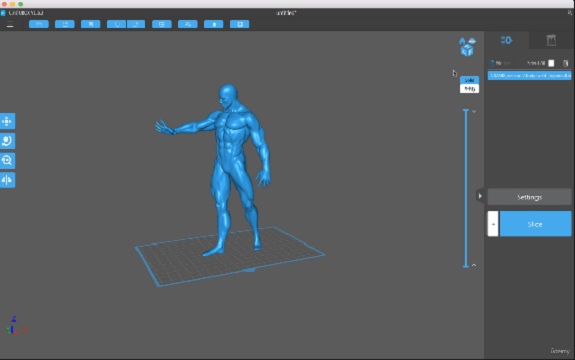Collapse the right panel with arrow
The height and width of the screenshot is (360, 575).
pyautogui.click(x=480, y=196)
